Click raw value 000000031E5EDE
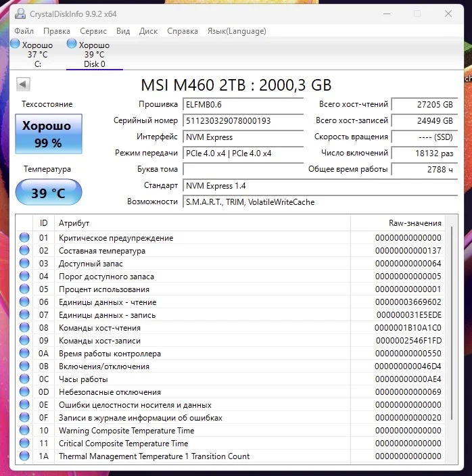This screenshot has height=476, width=472. pyautogui.click(x=409, y=315)
